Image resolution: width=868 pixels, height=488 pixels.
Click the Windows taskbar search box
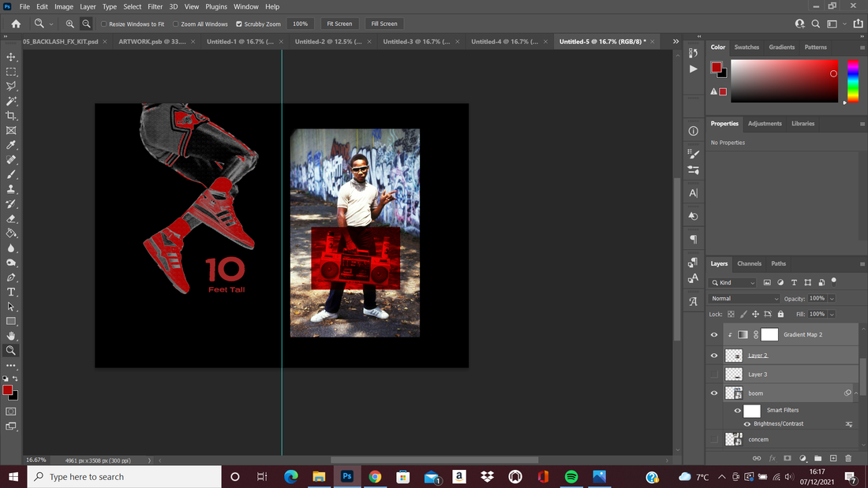(125, 477)
